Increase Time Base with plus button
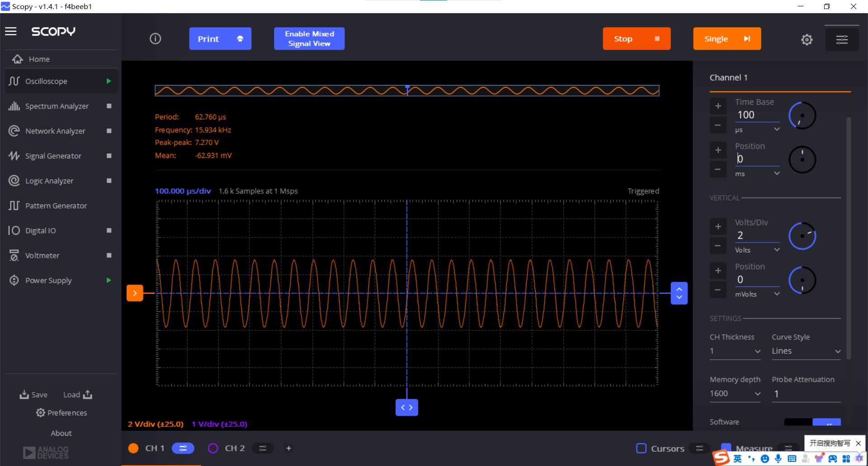The image size is (868, 466). tap(718, 106)
